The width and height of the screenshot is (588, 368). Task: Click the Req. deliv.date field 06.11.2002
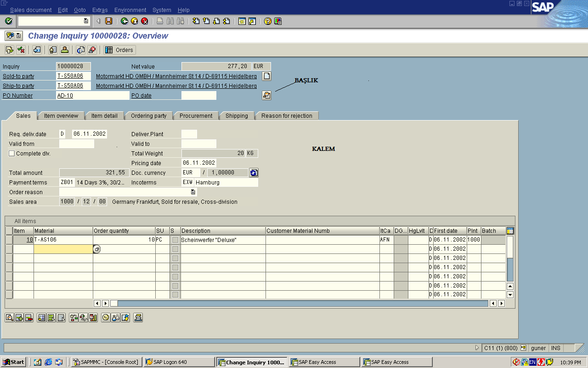(x=90, y=134)
